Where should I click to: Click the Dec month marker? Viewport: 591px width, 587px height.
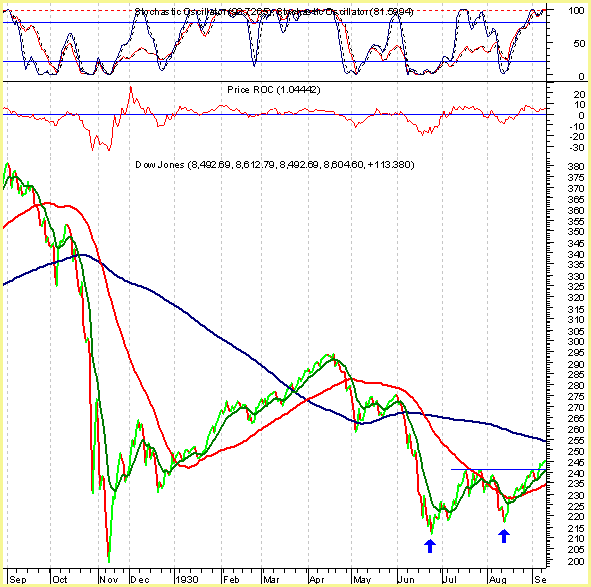[140, 579]
